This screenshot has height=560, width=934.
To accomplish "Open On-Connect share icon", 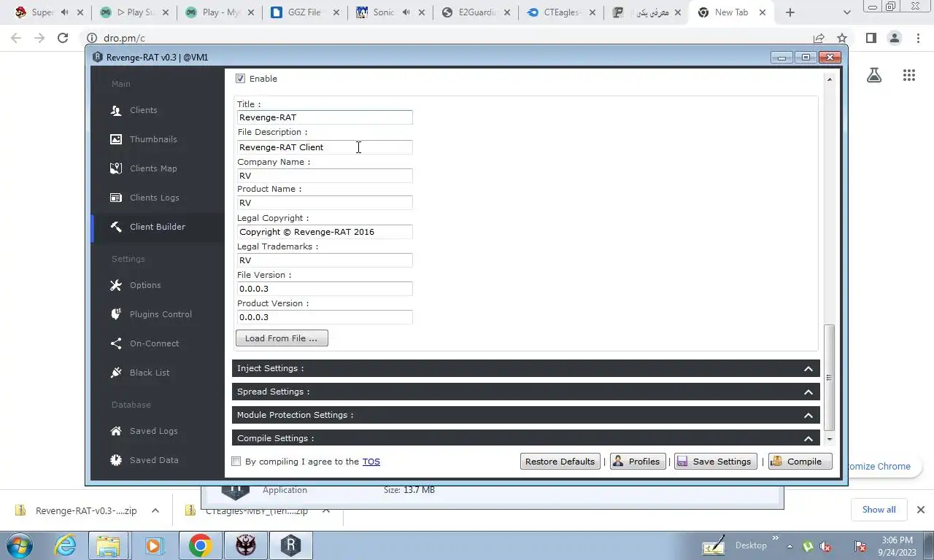I will click(x=116, y=343).
